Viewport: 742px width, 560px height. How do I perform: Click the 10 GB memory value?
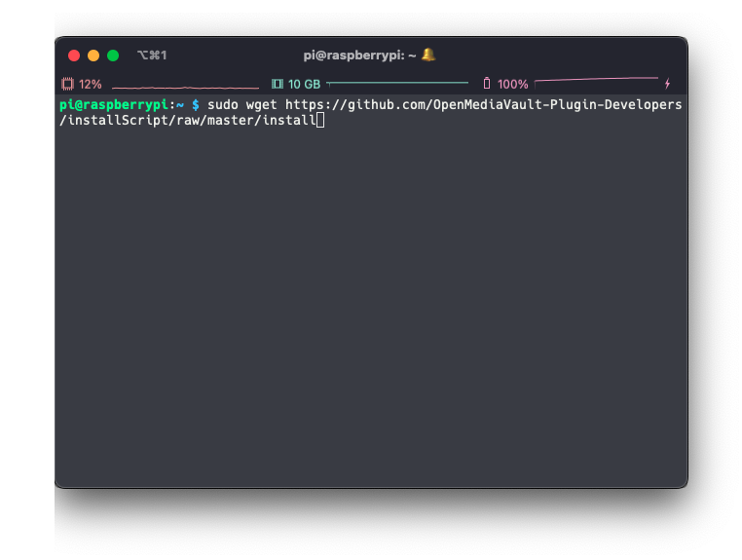pos(304,85)
